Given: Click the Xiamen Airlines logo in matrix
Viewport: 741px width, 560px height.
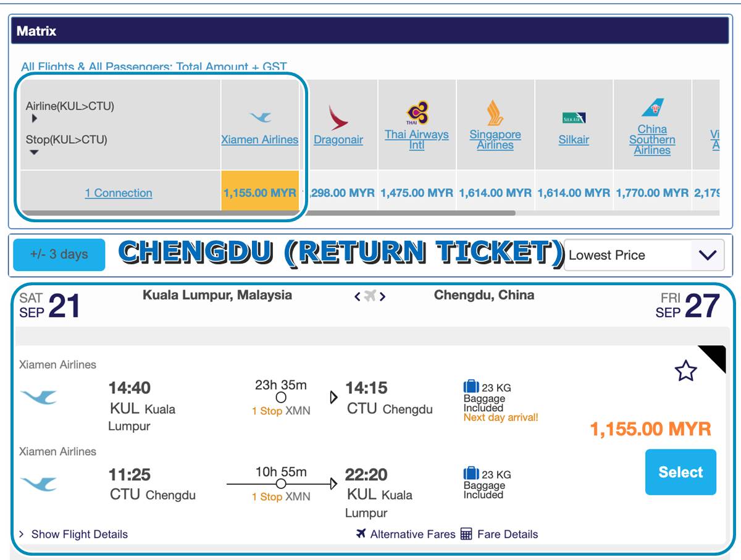Looking at the screenshot, I should 261,117.
